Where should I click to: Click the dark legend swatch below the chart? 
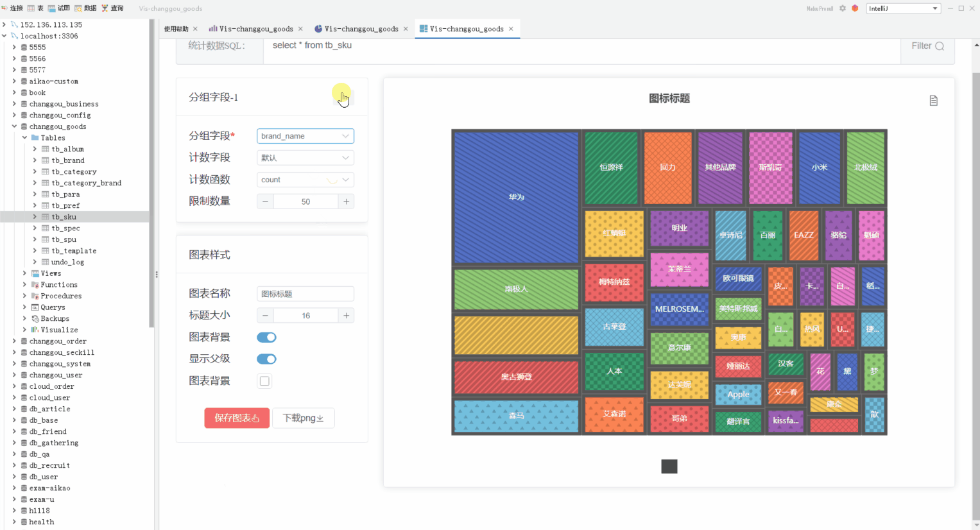(669, 466)
